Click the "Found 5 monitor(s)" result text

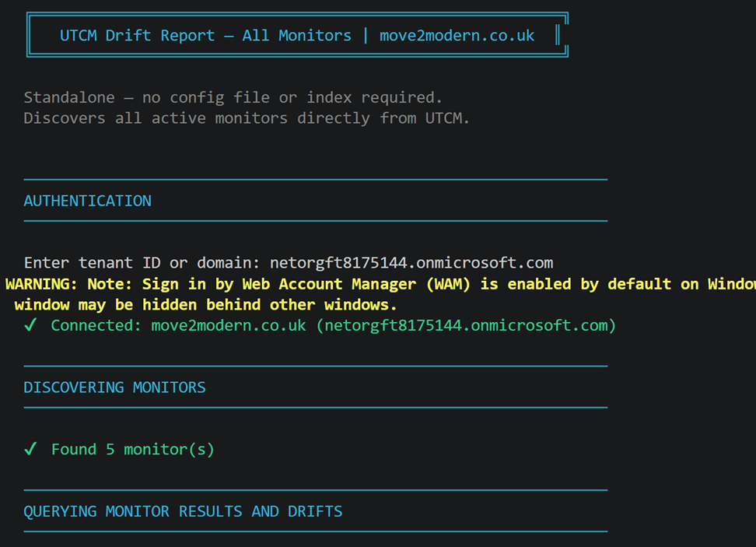click(132, 449)
